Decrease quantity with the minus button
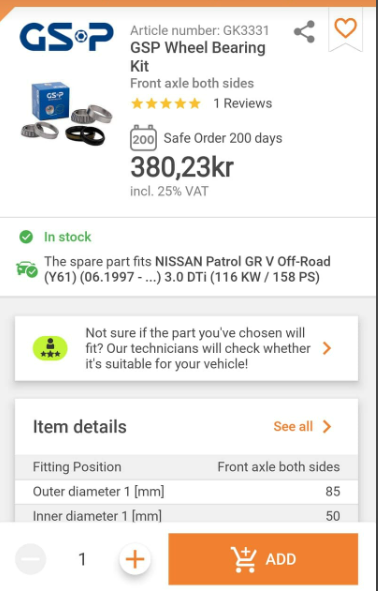Screen dimensions: 378x591 (31, 559)
